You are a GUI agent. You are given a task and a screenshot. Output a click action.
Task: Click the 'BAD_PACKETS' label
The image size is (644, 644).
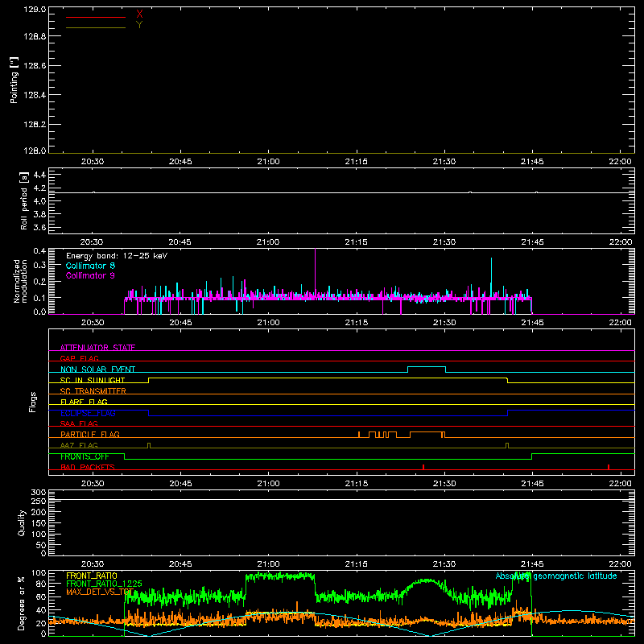point(88,467)
